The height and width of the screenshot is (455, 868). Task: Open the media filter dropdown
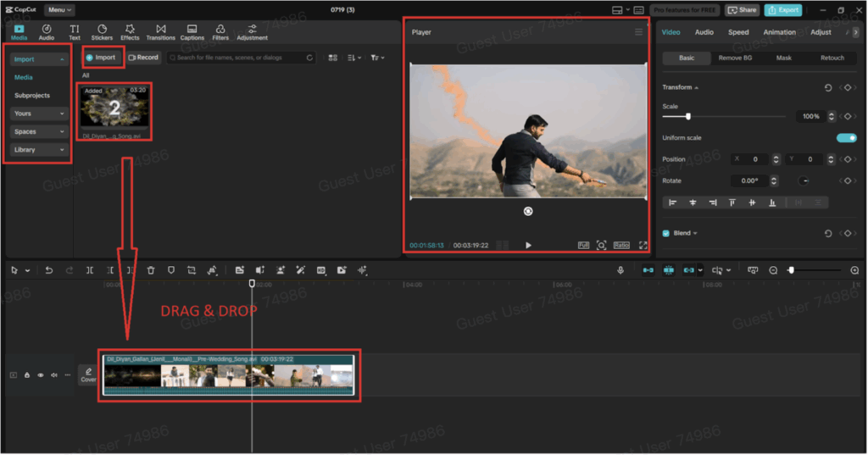coord(377,58)
